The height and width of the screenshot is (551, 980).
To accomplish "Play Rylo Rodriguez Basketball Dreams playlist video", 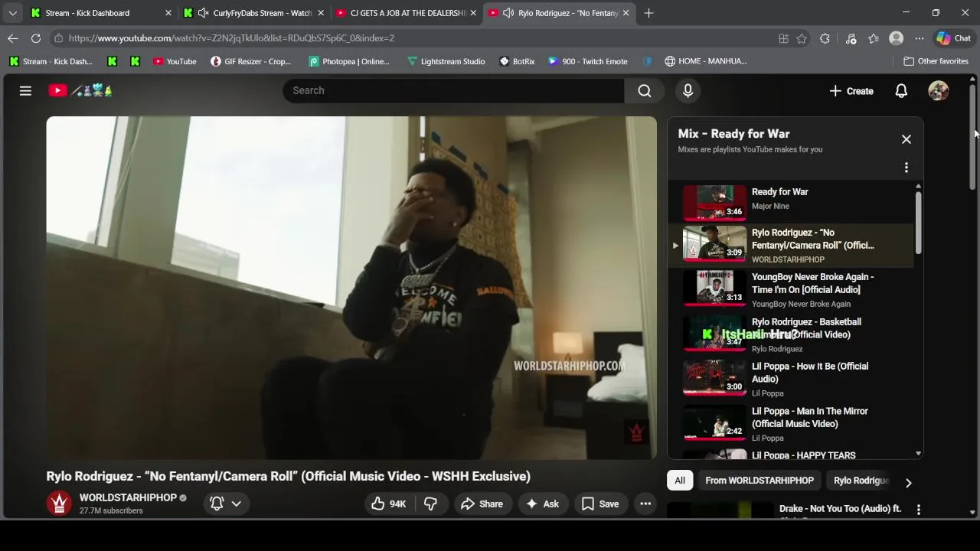I will pos(792,334).
